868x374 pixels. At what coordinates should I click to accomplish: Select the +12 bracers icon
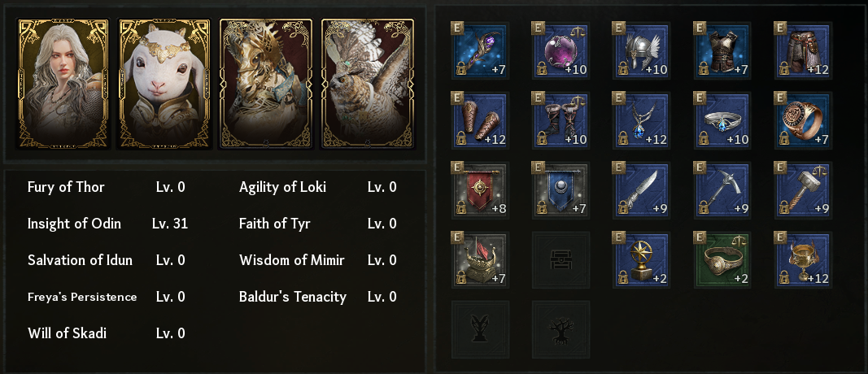point(480,120)
